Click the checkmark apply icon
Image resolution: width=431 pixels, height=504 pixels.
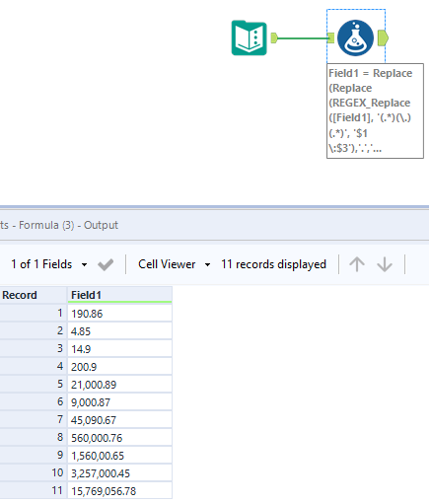[x=106, y=264]
